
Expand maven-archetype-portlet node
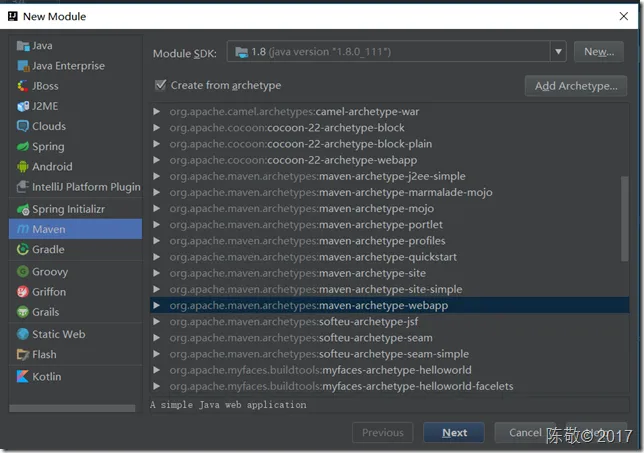point(156,225)
